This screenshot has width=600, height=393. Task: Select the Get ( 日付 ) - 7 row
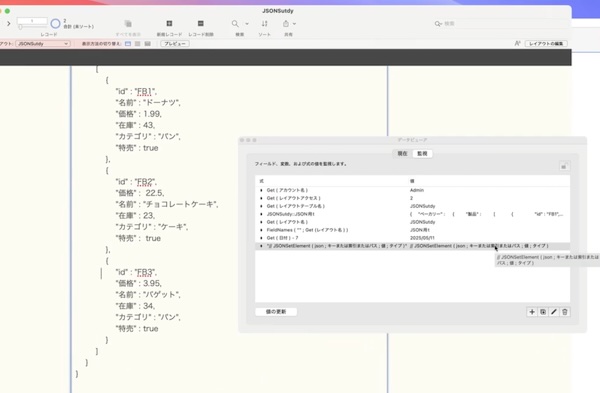(412, 238)
